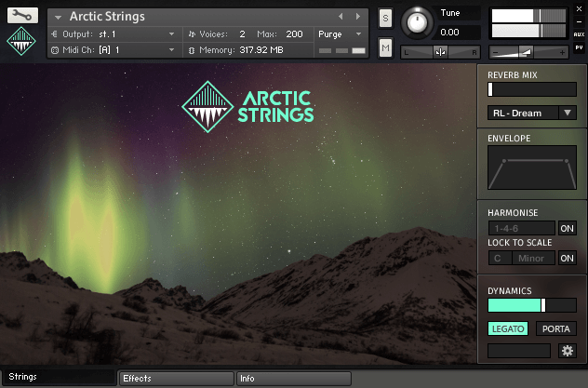Image resolution: width=588 pixels, height=388 pixels.
Task: Open the Output st. 1 dropdown
Action: pos(116,34)
